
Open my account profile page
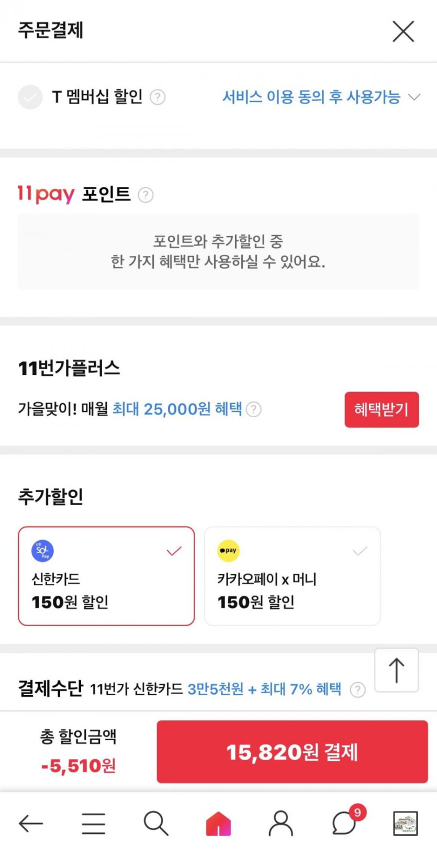281,824
